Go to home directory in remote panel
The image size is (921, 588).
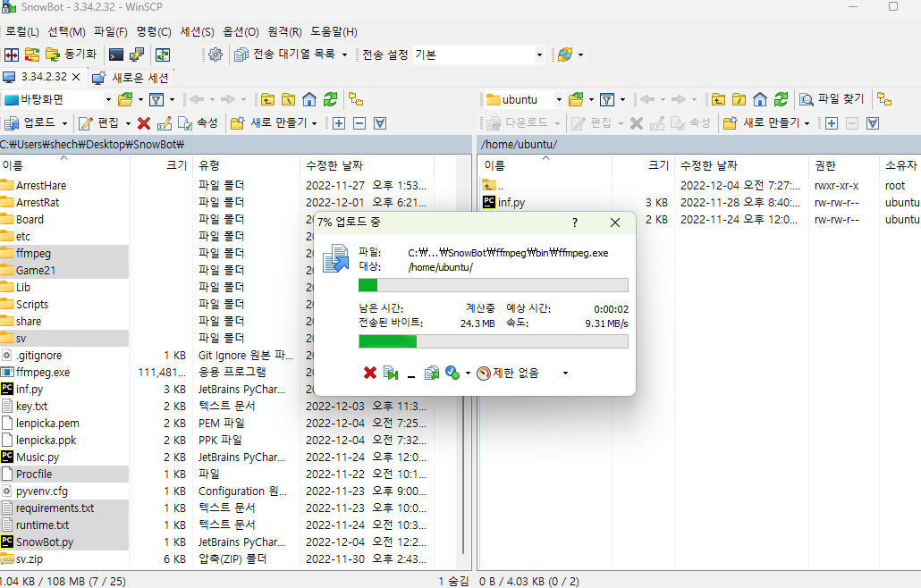pos(760,100)
